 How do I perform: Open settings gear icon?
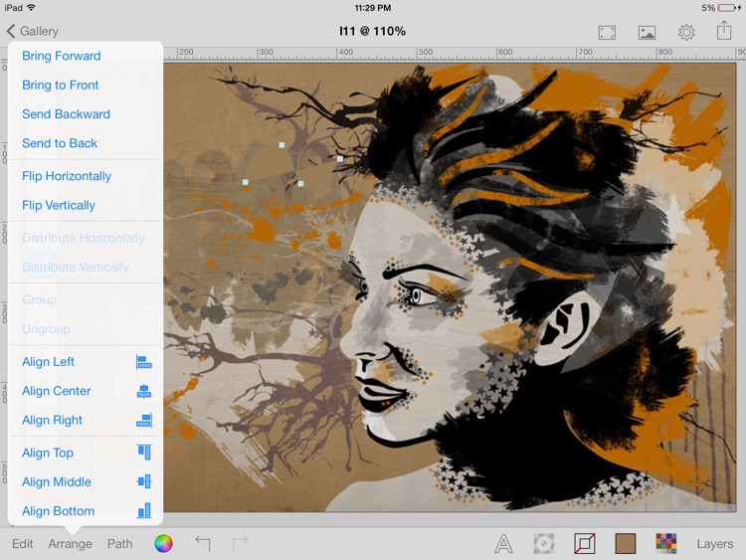coord(686,33)
